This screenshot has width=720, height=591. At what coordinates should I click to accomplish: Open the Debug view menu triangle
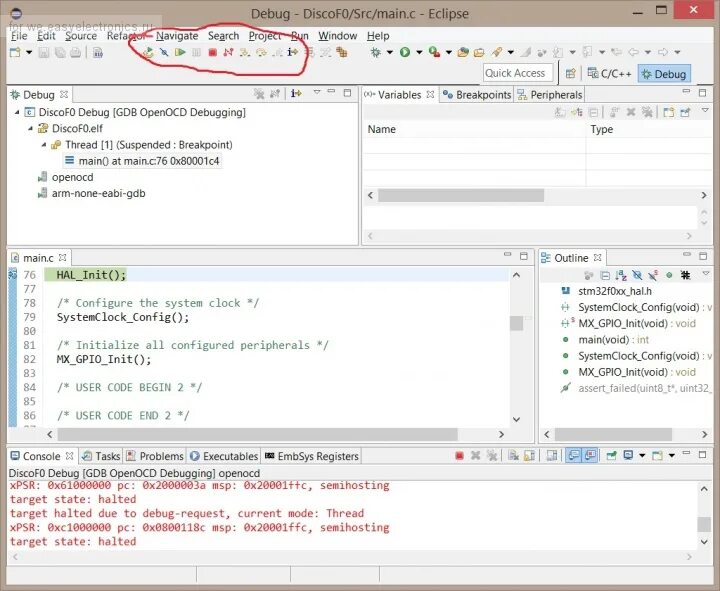coord(317,93)
